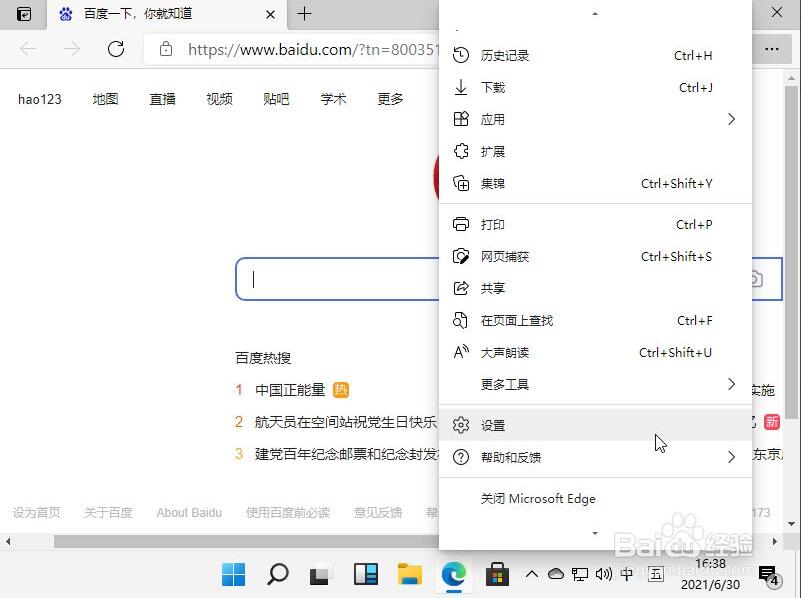The width and height of the screenshot is (801, 598).
Task: Open Collections (集锦) icon
Action: [x=461, y=183]
